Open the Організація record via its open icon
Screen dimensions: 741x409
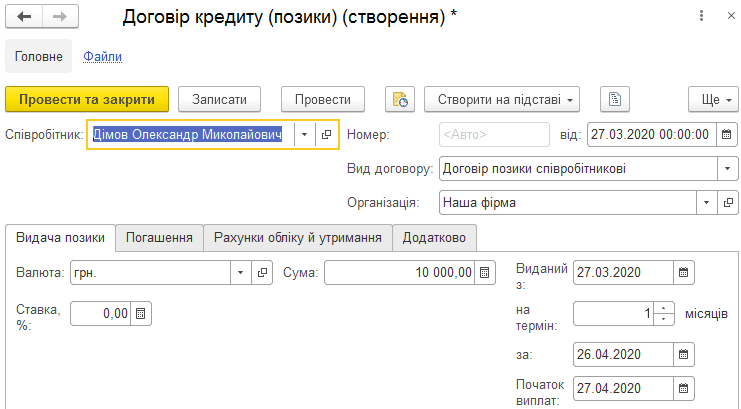(728, 203)
